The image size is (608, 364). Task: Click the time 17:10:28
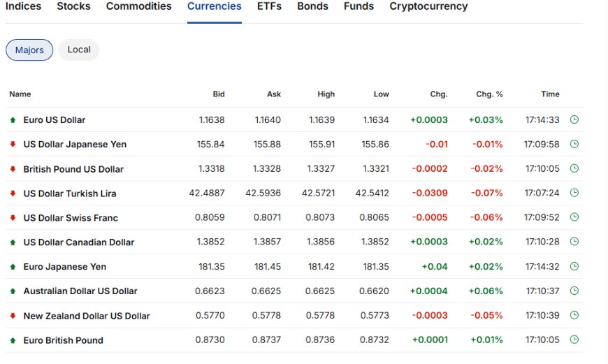542,242
